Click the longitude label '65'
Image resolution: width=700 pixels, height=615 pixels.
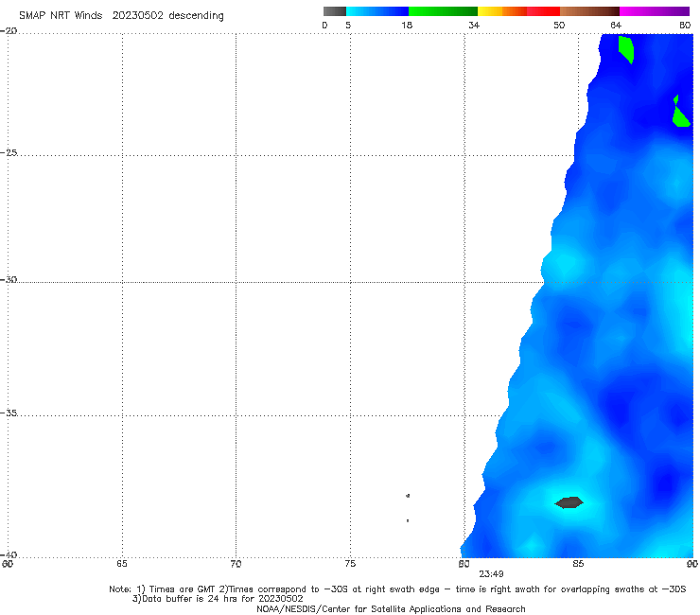121,564
